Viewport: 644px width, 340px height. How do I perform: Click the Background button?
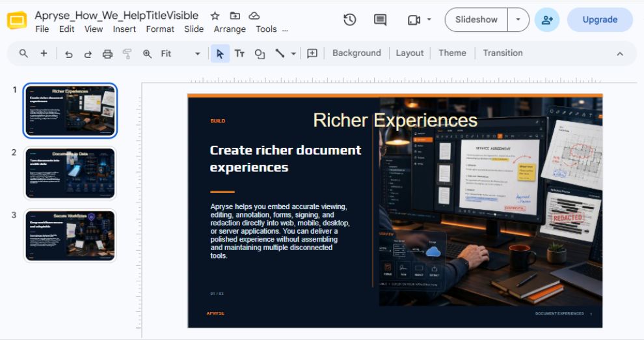coord(356,53)
